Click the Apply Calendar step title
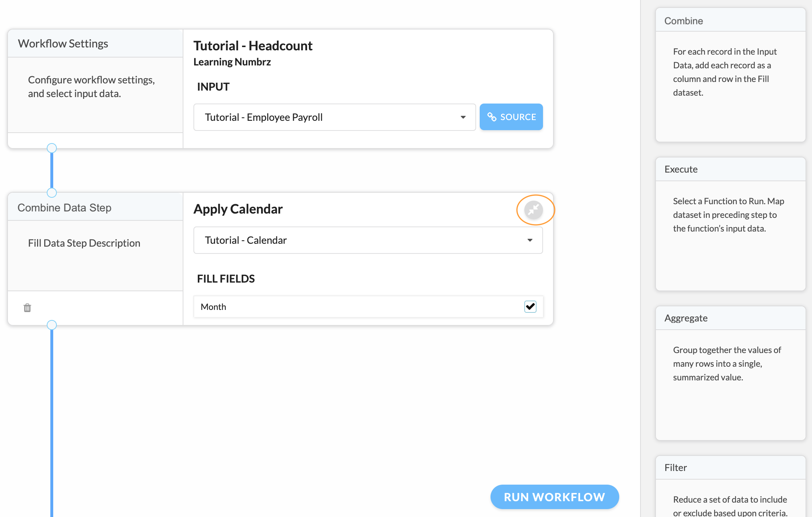 (x=238, y=209)
